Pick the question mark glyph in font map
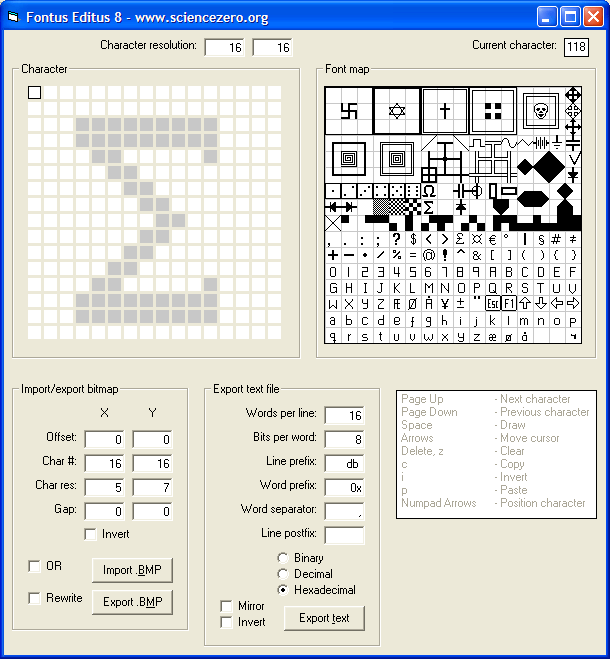The height and width of the screenshot is (659, 610). point(396,239)
